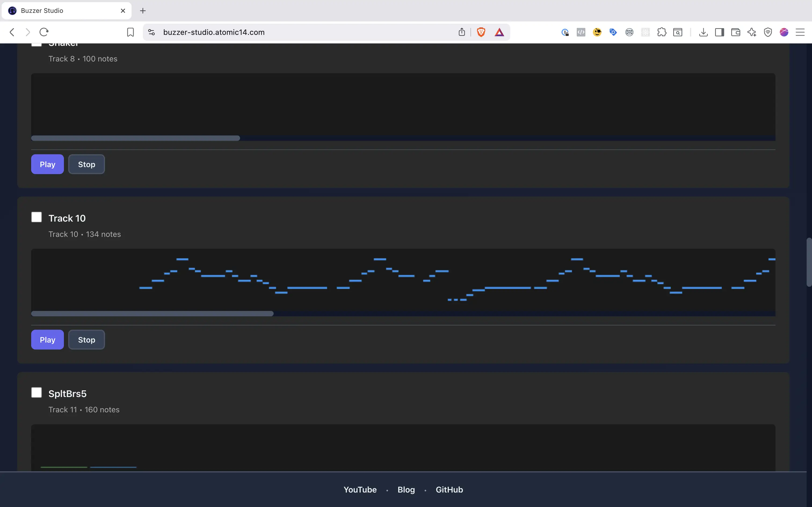The width and height of the screenshot is (812, 507).
Task: Open the browser hamburger main menu
Action: [x=800, y=32]
